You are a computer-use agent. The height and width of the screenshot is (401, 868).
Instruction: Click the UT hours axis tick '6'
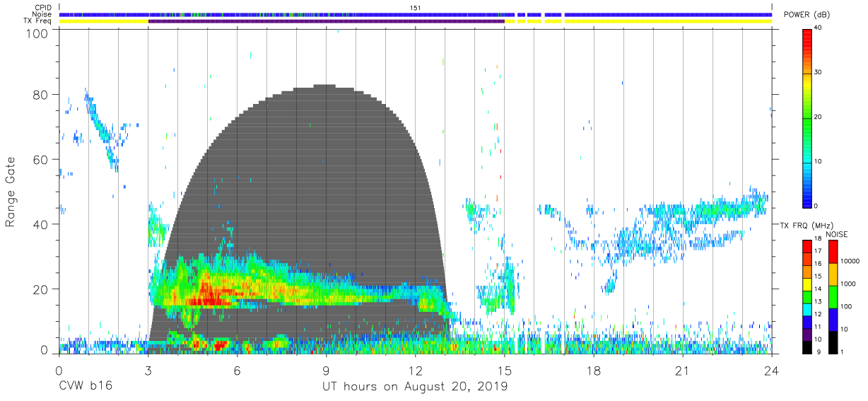pos(237,370)
